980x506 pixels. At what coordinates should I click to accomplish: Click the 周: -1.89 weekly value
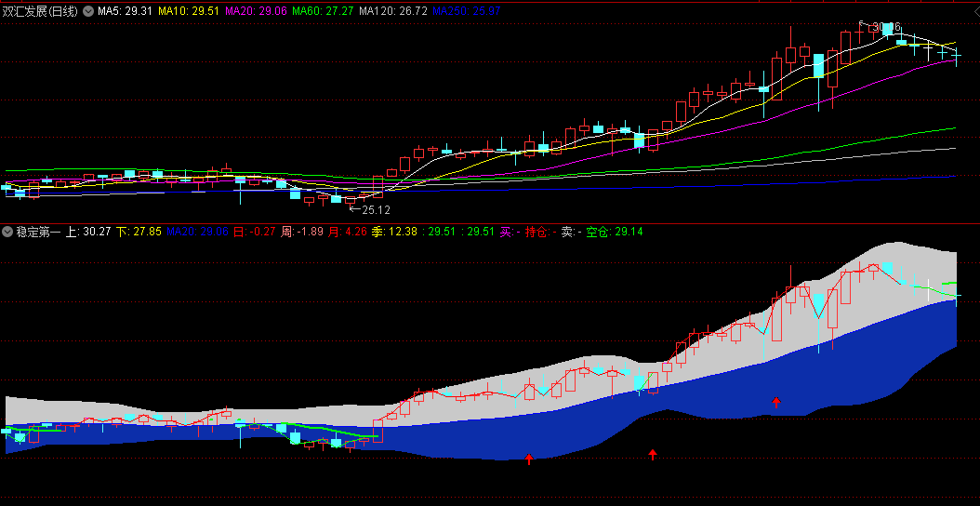(302, 232)
